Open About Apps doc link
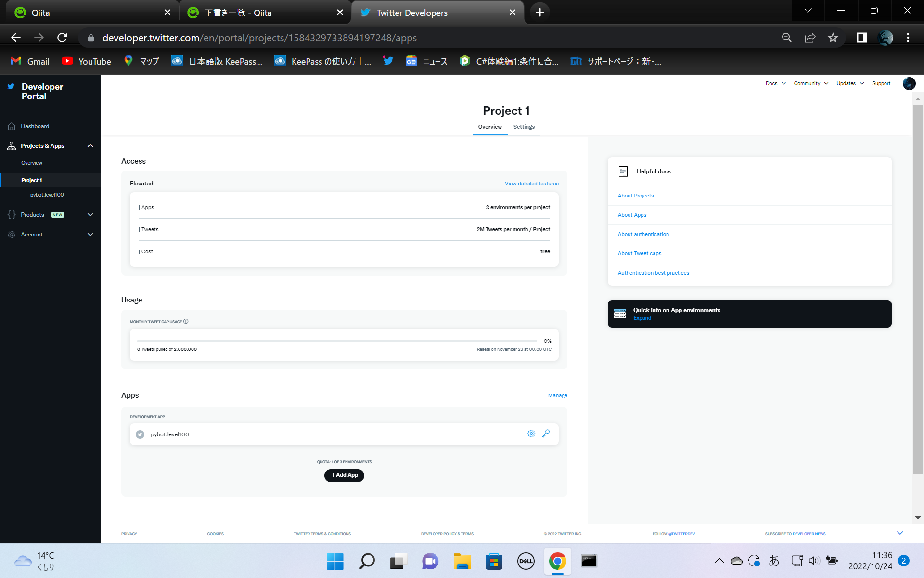 coord(632,215)
